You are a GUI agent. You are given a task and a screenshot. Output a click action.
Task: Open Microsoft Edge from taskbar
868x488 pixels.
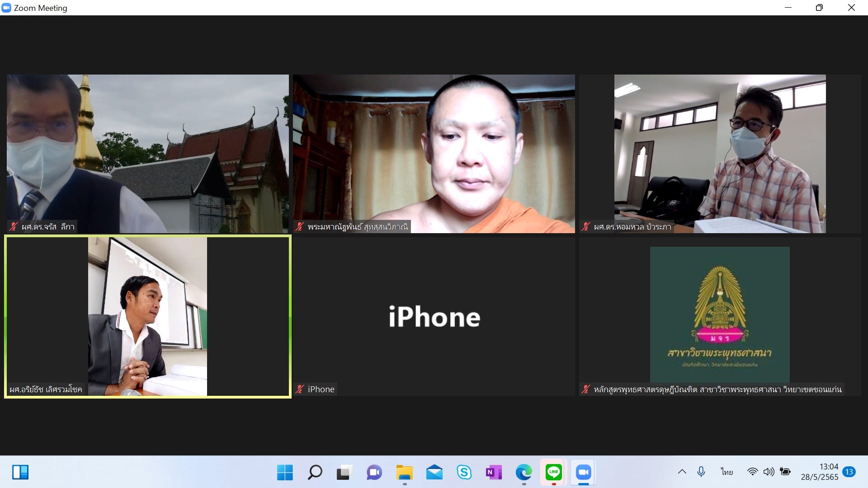[524, 473]
